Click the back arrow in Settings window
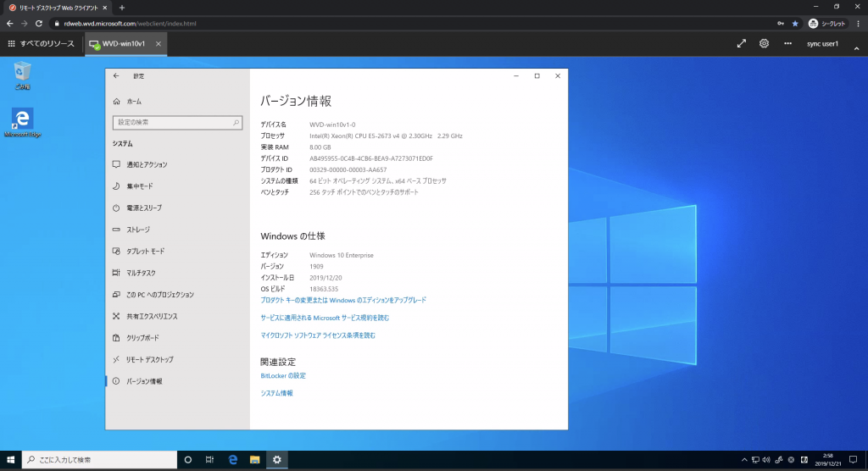 point(116,75)
